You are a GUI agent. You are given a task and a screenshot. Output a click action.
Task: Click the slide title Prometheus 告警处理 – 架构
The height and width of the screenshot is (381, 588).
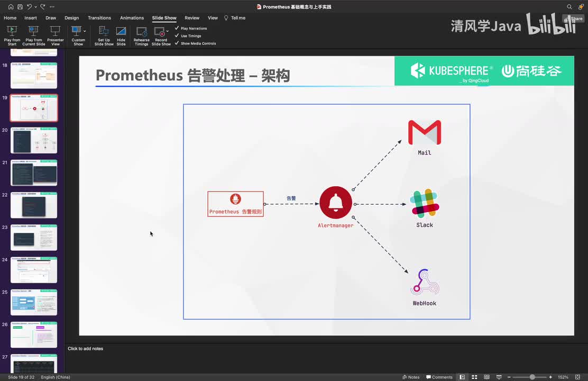(193, 76)
